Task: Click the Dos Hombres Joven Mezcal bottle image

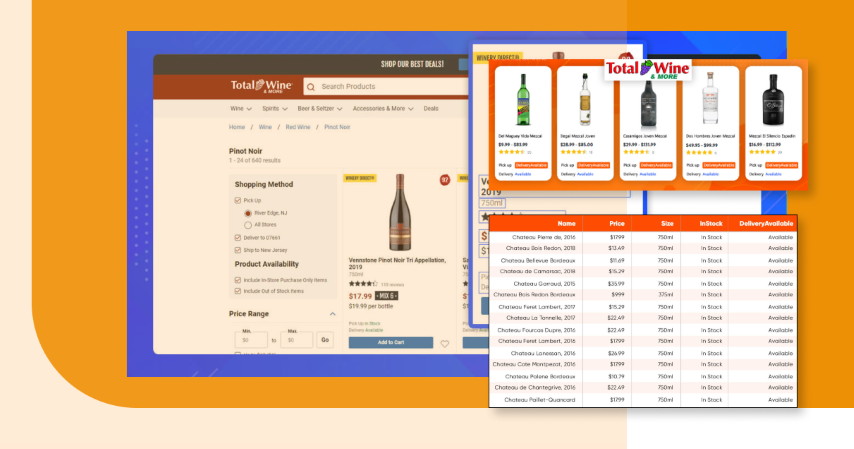Action: click(710, 99)
